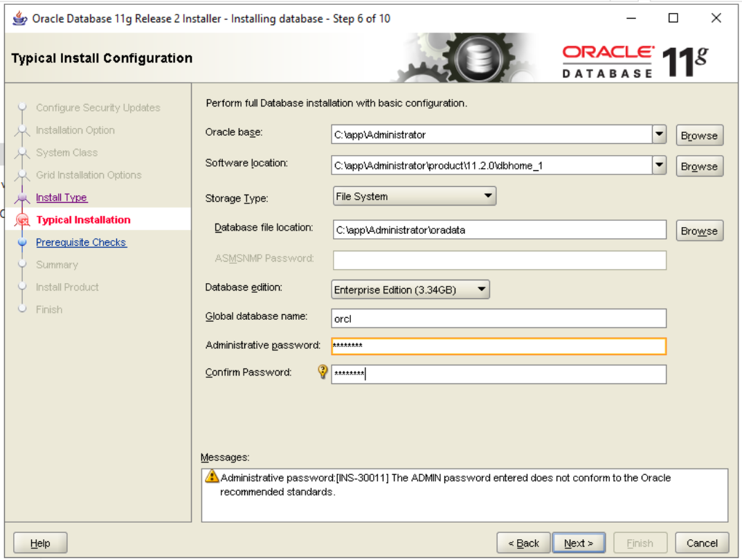Focus the Administrative password field
The height and width of the screenshot is (560, 742).
click(x=499, y=346)
